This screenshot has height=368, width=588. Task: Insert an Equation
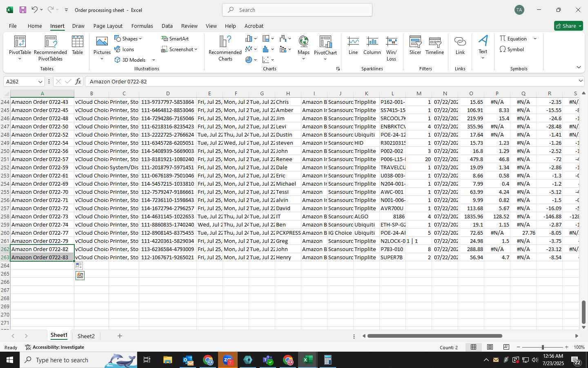pyautogui.click(x=513, y=38)
